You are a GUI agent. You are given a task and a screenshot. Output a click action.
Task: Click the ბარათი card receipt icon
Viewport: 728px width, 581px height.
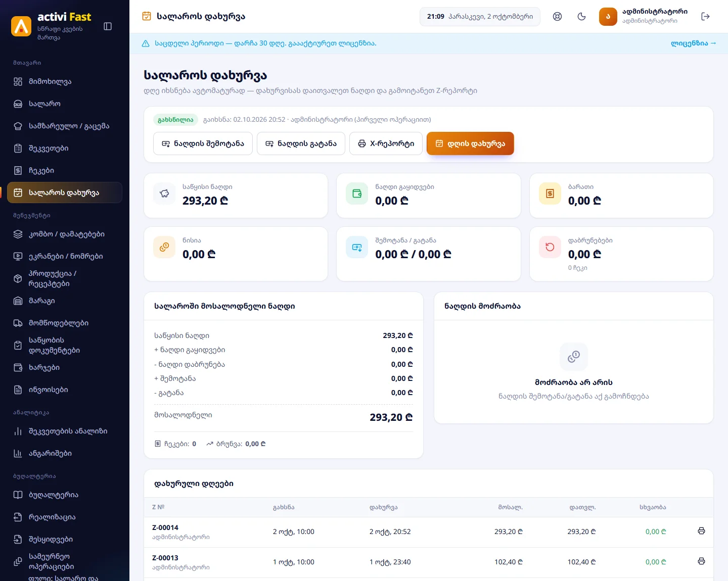(x=550, y=193)
